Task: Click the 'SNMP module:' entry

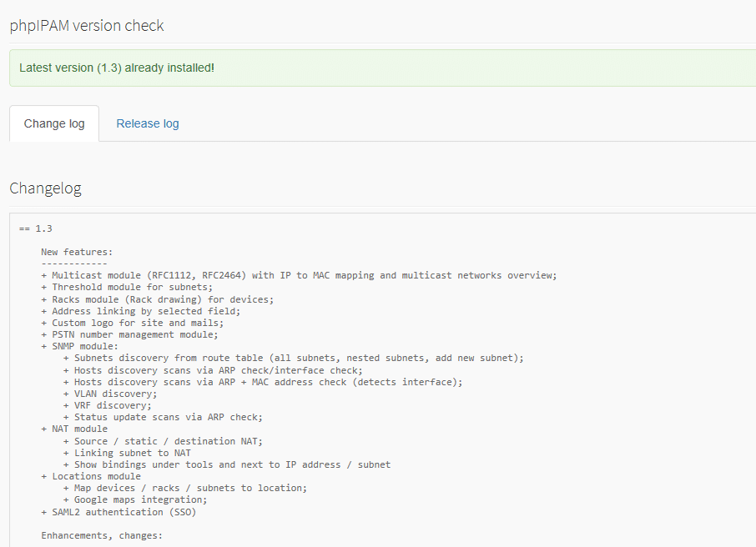Action: (x=79, y=346)
